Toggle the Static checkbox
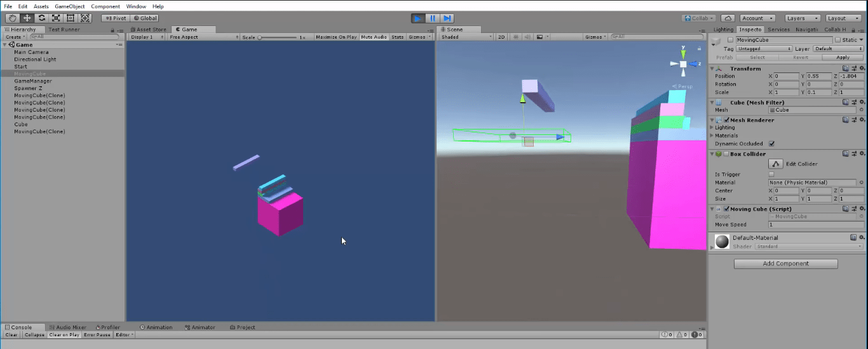Viewport: 868px width, 349px height. click(837, 40)
